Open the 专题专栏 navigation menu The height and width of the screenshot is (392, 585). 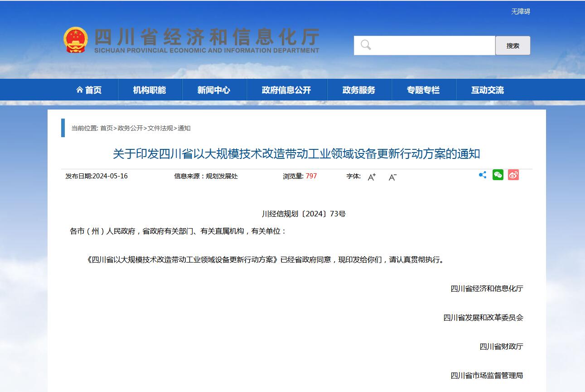[x=423, y=90]
